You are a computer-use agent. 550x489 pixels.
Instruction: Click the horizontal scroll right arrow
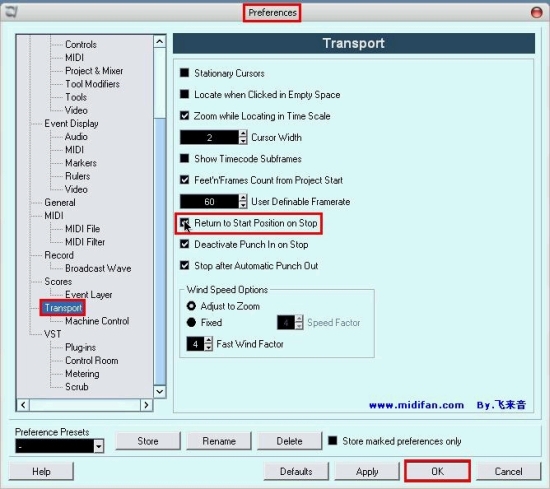pyautogui.click(x=146, y=405)
